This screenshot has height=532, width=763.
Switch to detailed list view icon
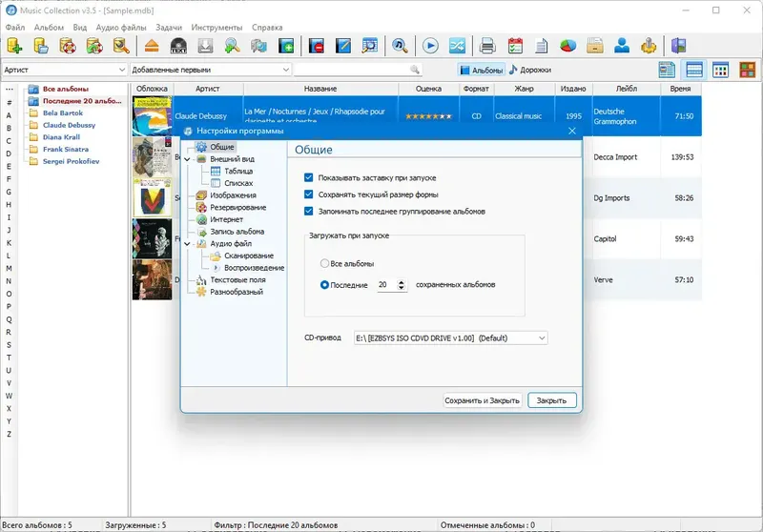click(667, 70)
